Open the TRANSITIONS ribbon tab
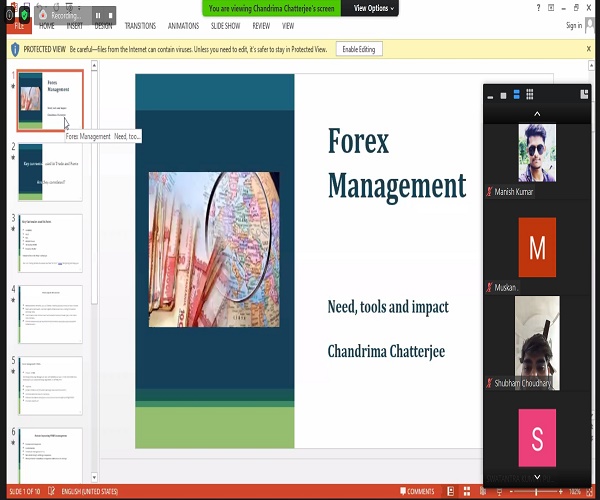This screenshot has height=500, width=600. point(140,26)
